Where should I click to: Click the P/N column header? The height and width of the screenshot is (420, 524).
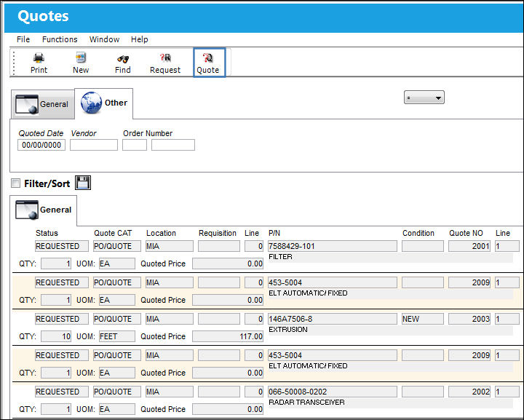(x=274, y=233)
